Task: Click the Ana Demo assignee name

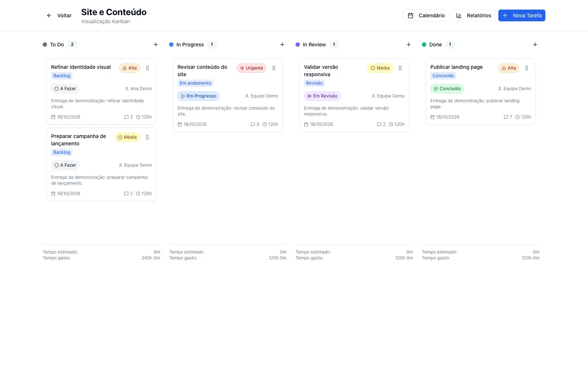Action: click(x=141, y=89)
